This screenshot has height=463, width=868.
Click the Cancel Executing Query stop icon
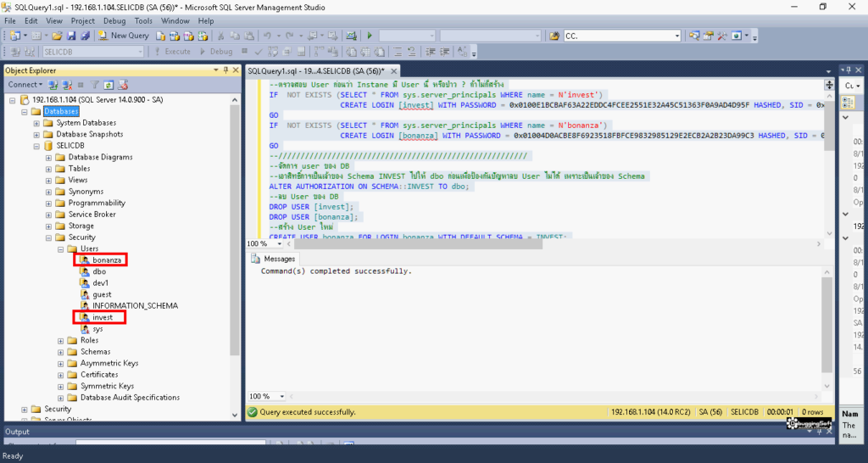coord(244,52)
